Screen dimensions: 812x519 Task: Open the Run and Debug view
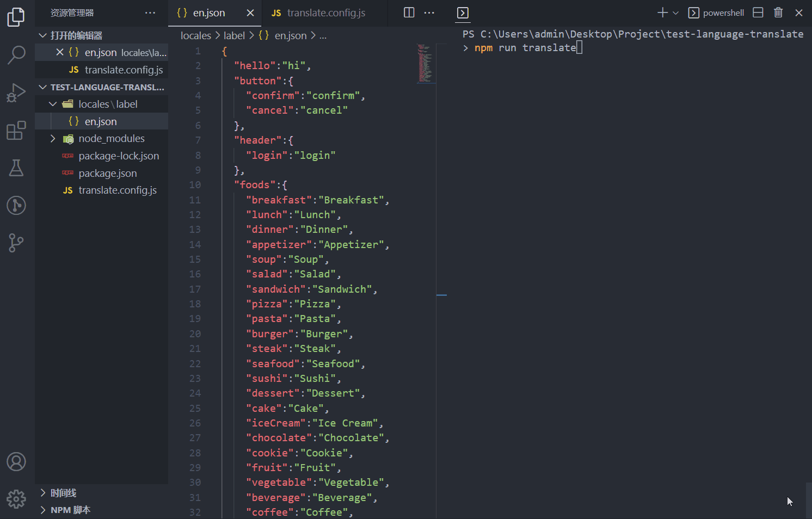click(x=16, y=92)
